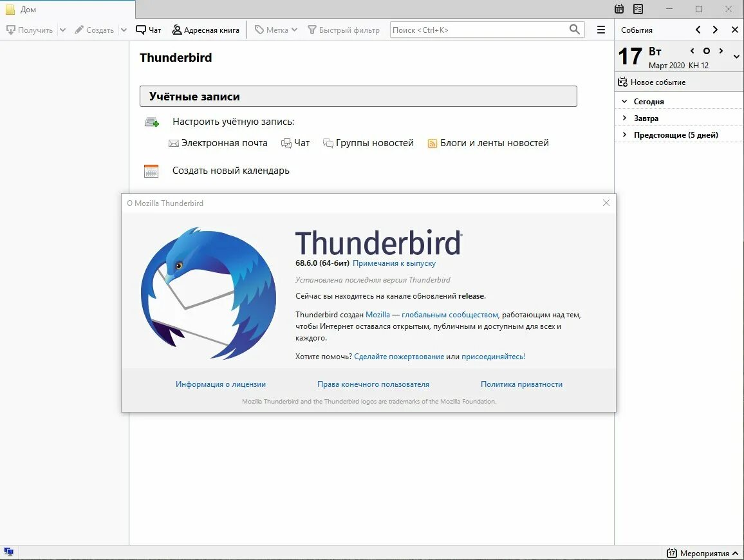The width and height of the screenshot is (744, 560).
Task: Click the RSS feed icon
Action: tap(432, 144)
